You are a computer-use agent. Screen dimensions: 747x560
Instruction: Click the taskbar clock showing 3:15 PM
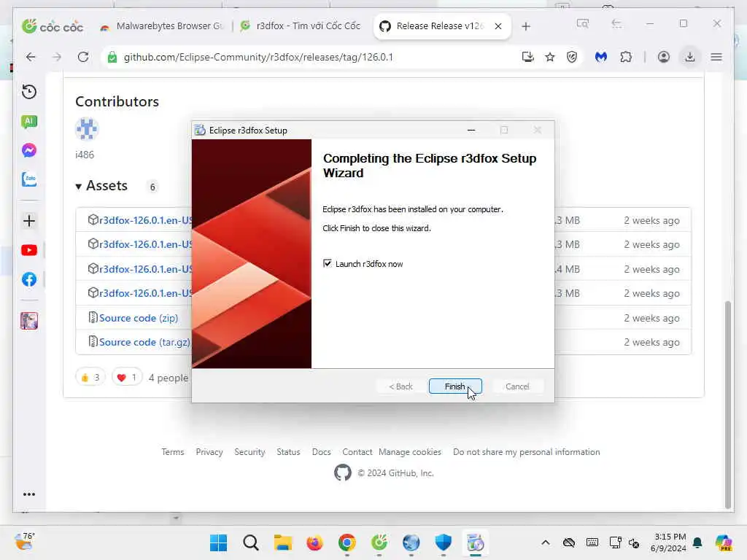(x=670, y=542)
